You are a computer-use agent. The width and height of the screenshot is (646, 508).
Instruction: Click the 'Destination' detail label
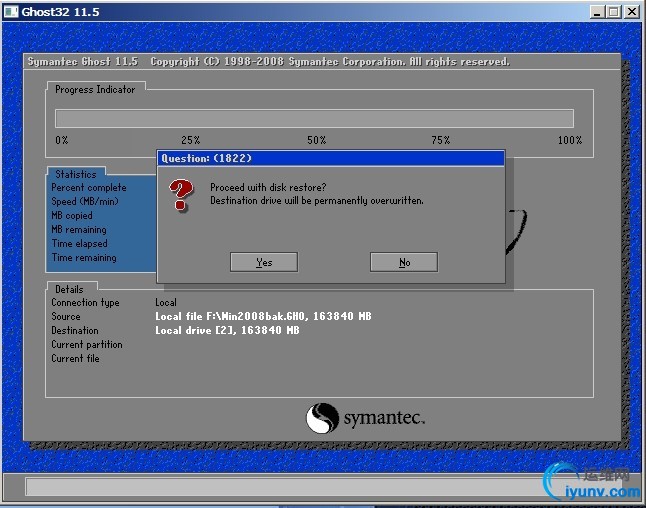tap(75, 330)
